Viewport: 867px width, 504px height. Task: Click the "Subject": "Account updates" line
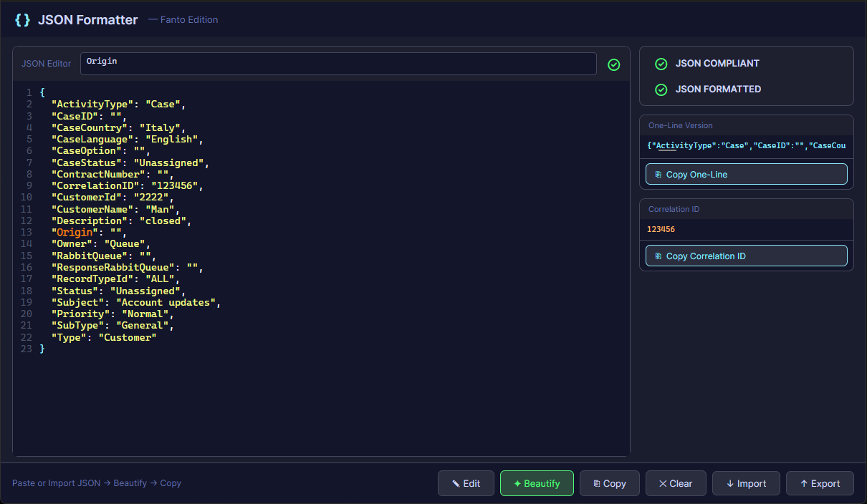136,302
